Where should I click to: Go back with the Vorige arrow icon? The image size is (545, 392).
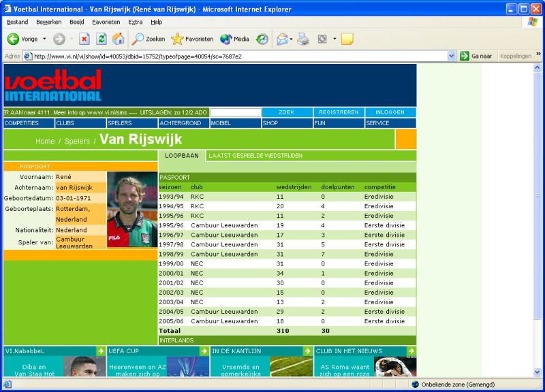(x=13, y=39)
